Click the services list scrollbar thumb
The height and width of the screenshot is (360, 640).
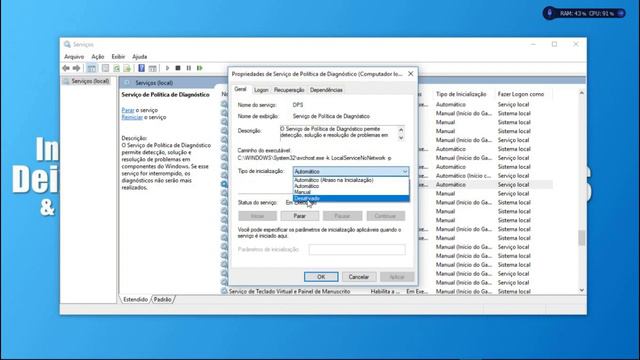tap(582, 238)
